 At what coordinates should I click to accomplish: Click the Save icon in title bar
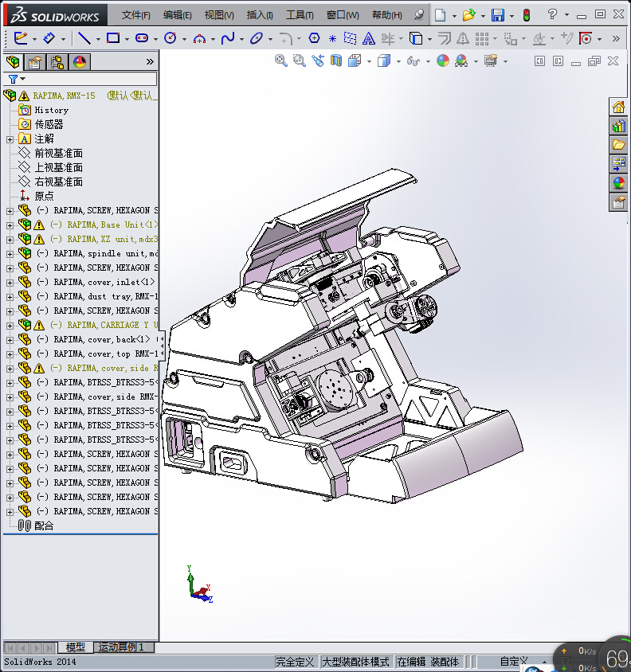click(497, 15)
